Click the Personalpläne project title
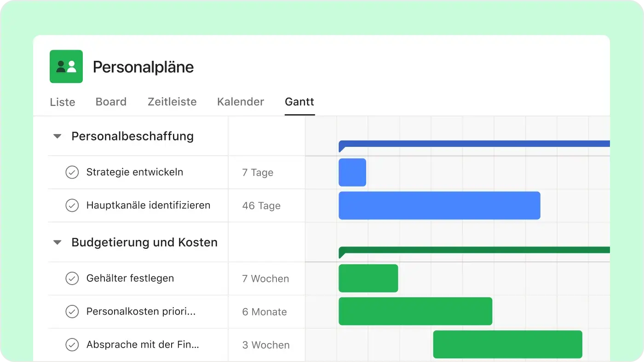The image size is (644, 362). coord(144,67)
